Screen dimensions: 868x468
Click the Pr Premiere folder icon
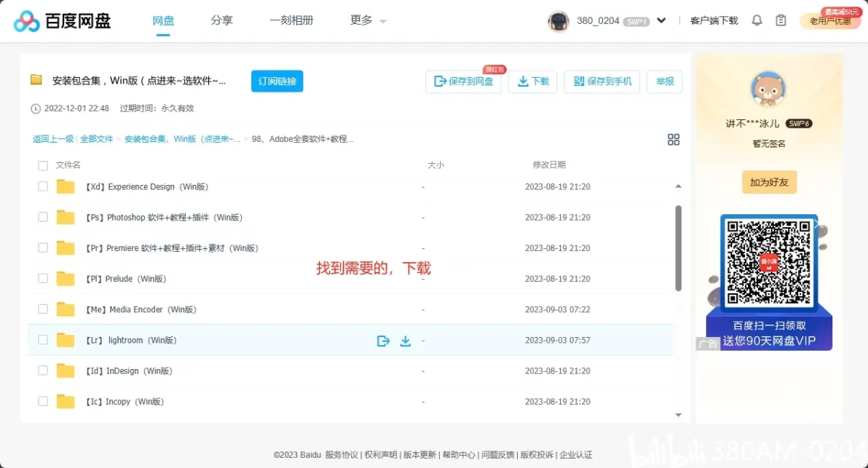tap(66, 248)
